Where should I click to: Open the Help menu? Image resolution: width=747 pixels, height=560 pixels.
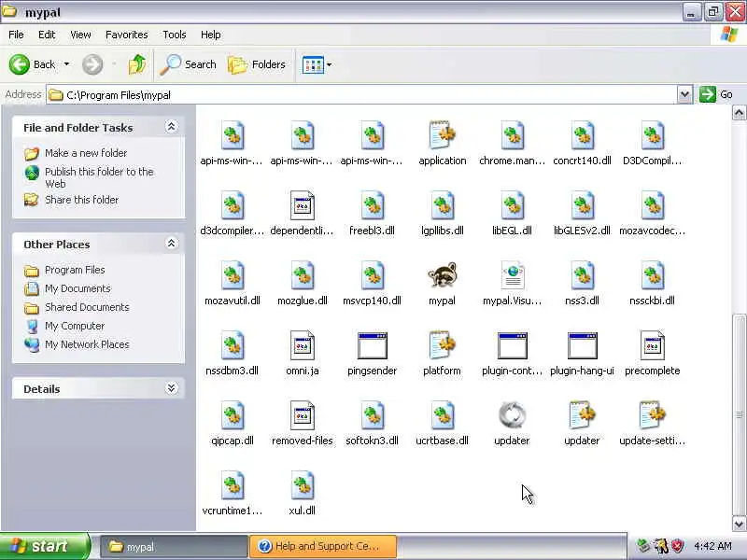click(211, 35)
